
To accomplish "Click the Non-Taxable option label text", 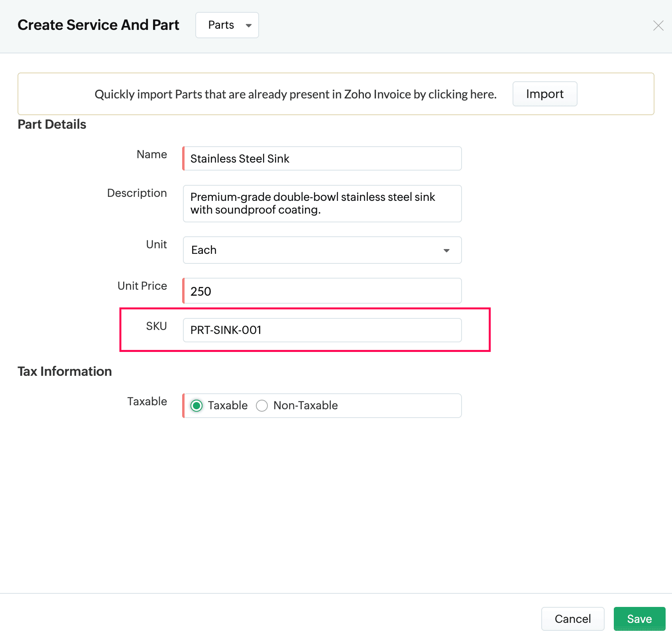I will tap(305, 406).
